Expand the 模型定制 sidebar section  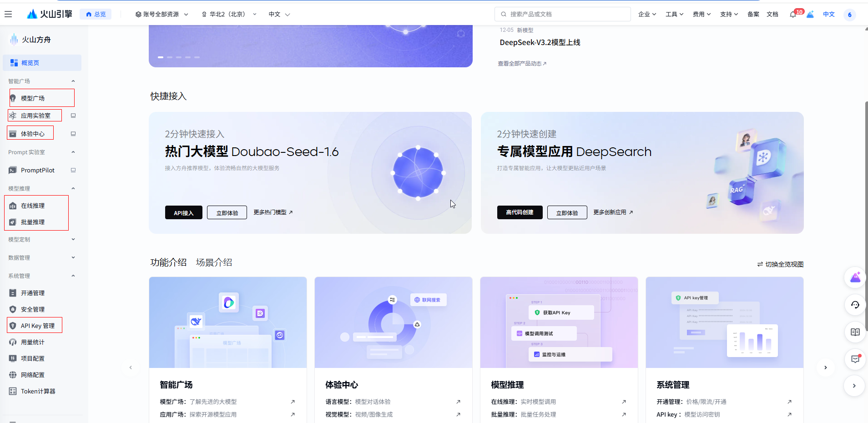coord(73,239)
